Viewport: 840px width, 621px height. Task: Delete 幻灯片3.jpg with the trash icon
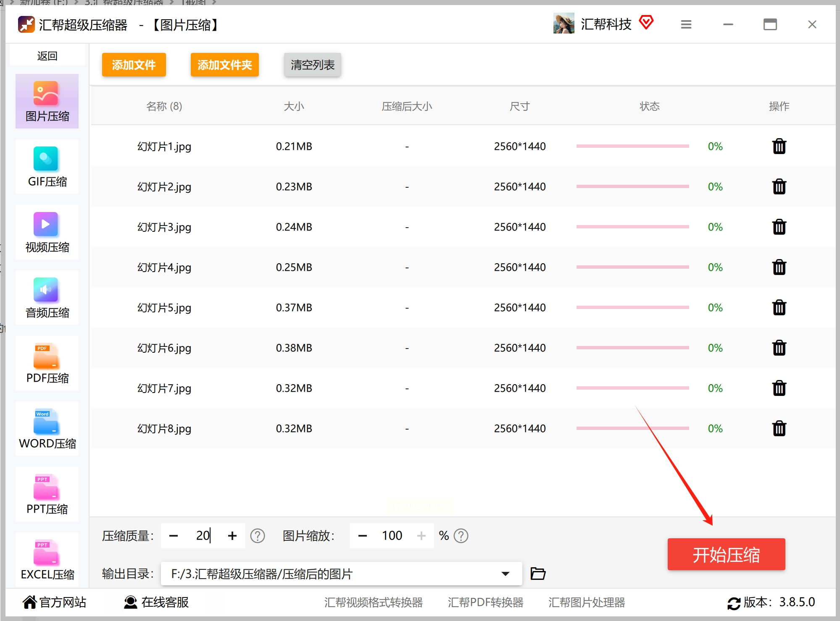point(779,227)
